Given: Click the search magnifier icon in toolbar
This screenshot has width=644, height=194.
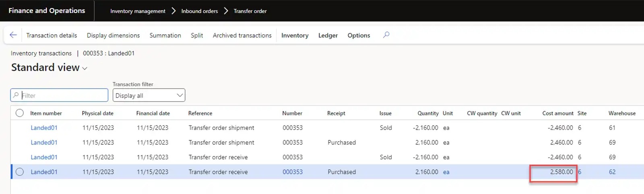Looking at the screenshot, I should 386,35.
